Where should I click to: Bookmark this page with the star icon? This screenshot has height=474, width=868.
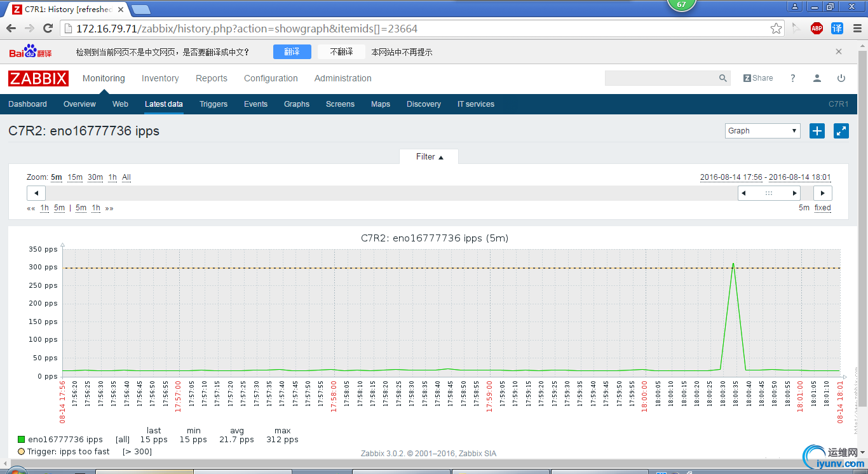click(x=776, y=29)
